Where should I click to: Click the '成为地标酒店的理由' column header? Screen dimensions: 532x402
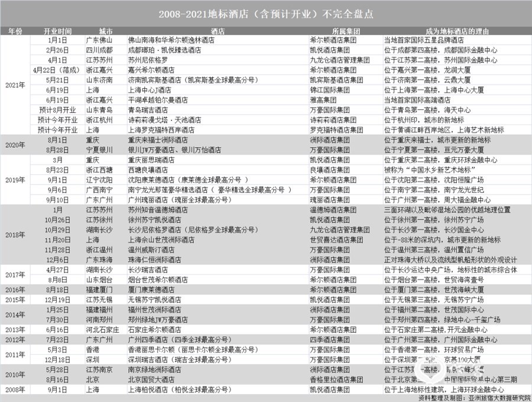pyautogui.click(x=457, y=31)
